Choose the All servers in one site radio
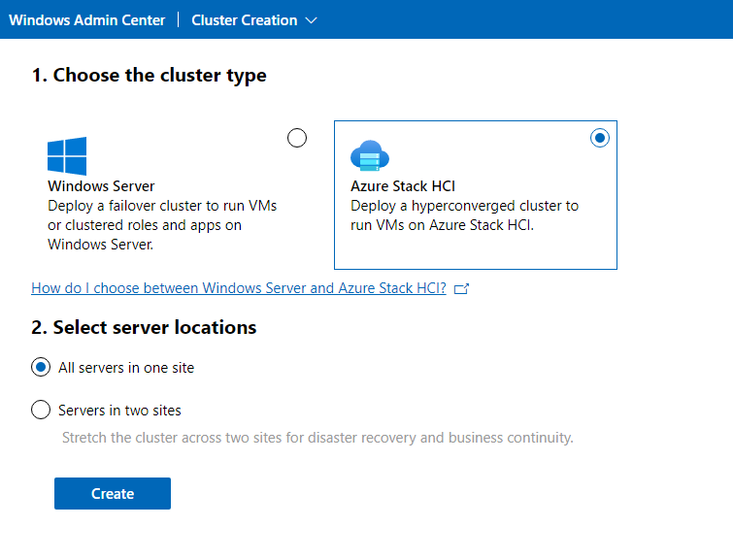Viewport: 733px width, 560px height. coord(41,368)
